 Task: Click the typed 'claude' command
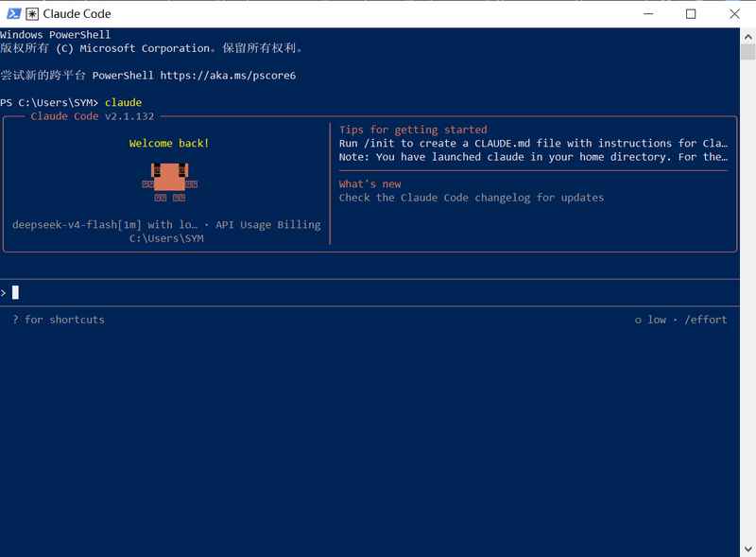point(124,102)
